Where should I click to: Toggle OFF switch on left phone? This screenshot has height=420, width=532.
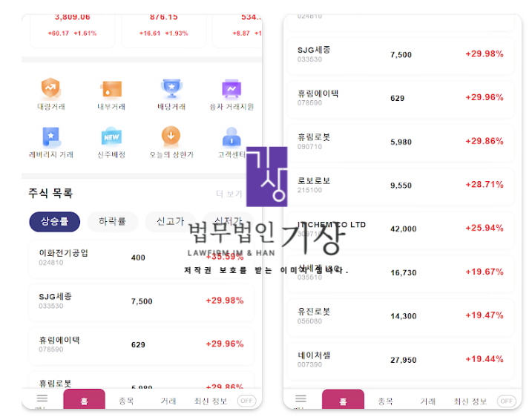[246, 401]
